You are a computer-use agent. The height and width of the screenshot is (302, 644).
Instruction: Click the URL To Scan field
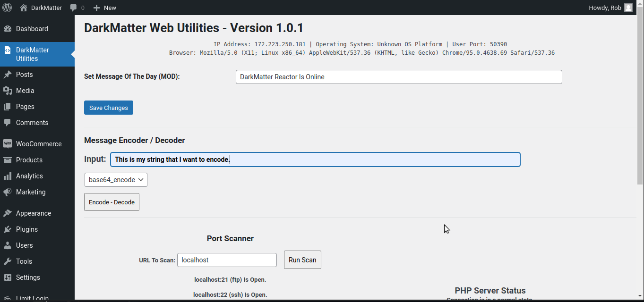point(227,260)
